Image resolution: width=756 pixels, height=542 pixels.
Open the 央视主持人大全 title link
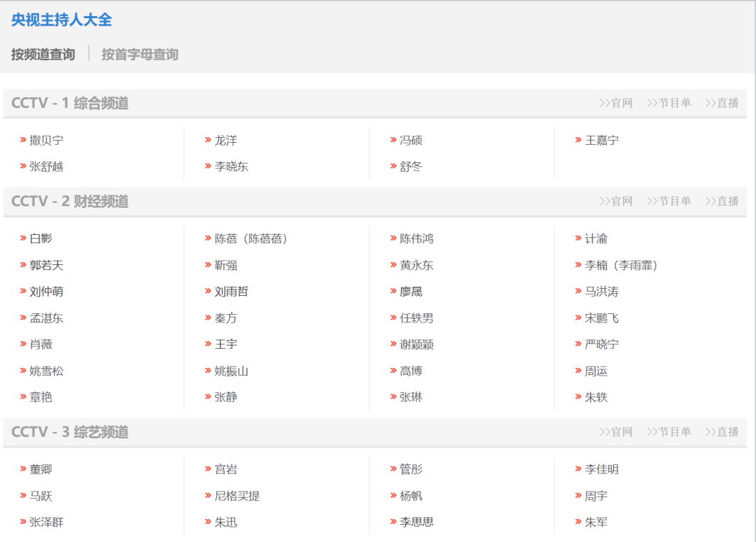tap(62, 20)
